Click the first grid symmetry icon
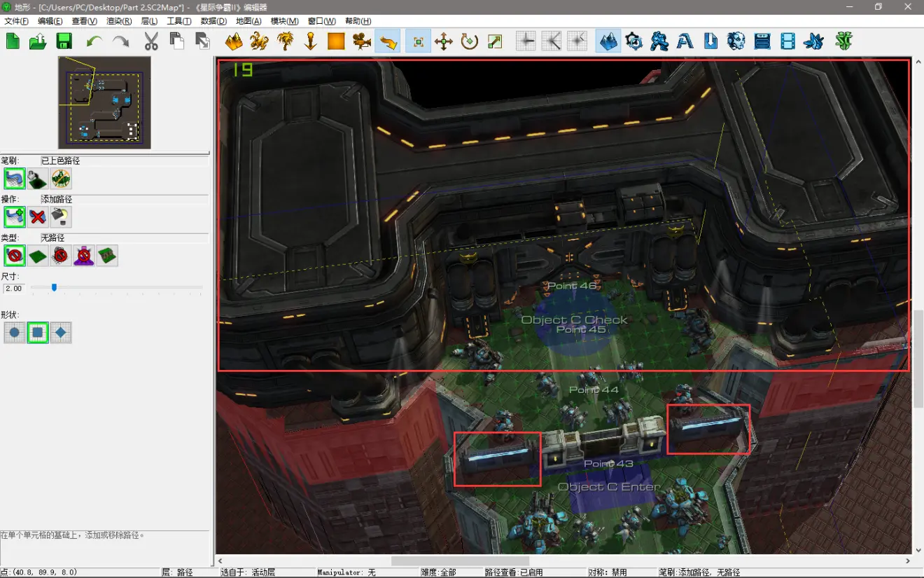Image resolution: width=924 pixels, height=578 pixels. coord(526,41)
